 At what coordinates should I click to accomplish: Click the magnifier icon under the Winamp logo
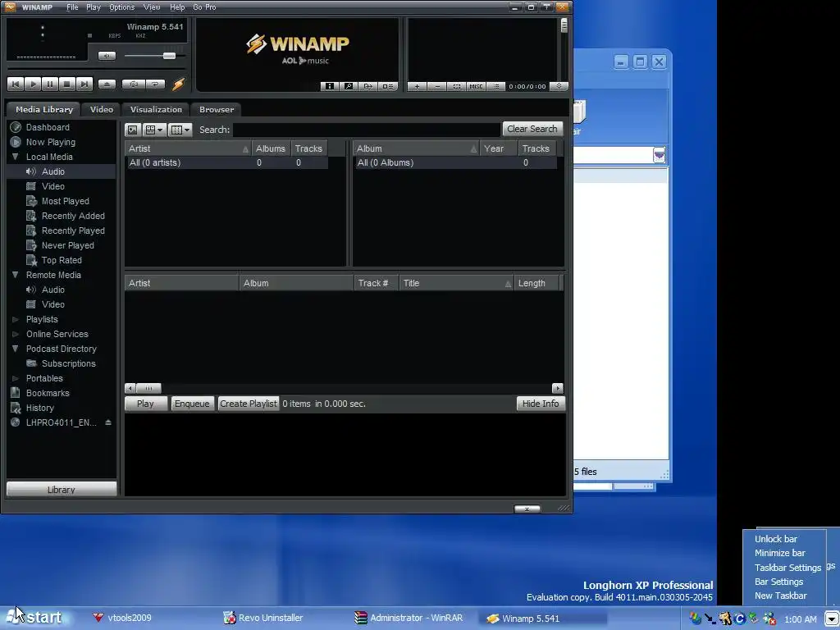click(x=349, y=86)
